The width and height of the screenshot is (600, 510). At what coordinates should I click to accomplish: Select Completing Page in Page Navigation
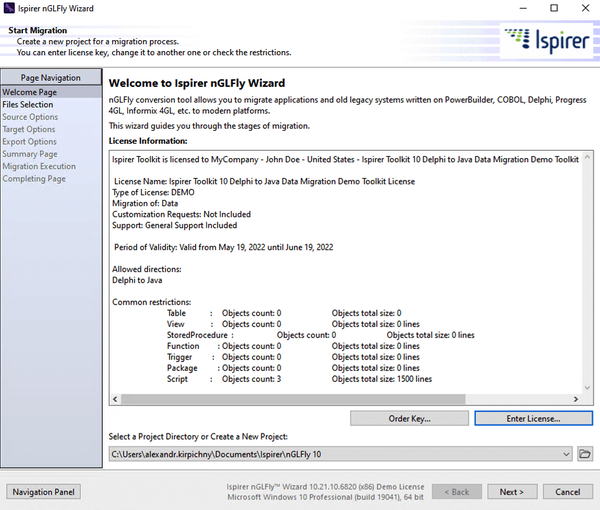[x=51, y=179]
